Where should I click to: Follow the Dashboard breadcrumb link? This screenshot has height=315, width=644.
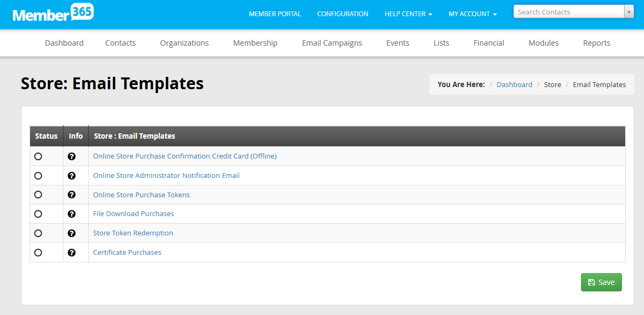(x=514, y=84)
